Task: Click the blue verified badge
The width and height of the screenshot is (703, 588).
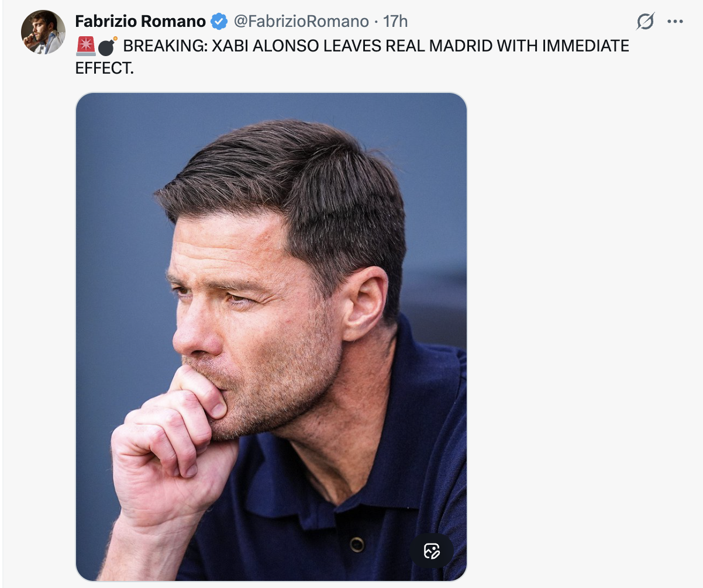Action: 219,22
